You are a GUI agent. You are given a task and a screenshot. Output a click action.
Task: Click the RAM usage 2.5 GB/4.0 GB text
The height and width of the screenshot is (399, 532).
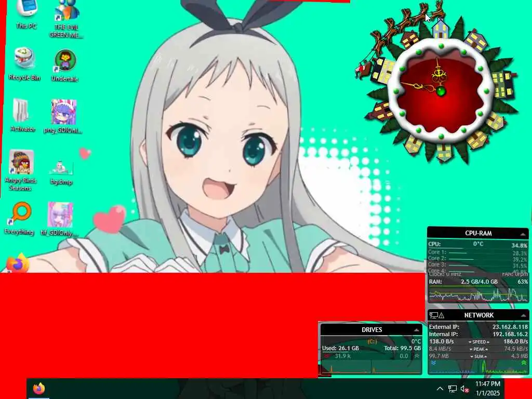coord(479,282)
